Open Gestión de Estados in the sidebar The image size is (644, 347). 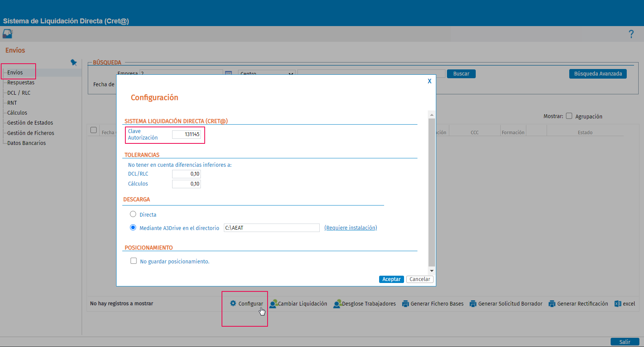pos(30,123)
